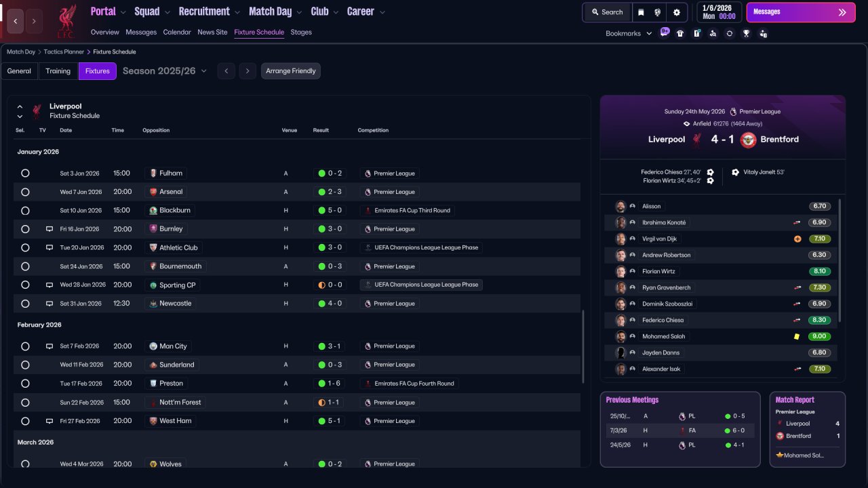Viewport: 868px width, 488px height.
Task: Switch to the General tab
Action: pos(19,71)
